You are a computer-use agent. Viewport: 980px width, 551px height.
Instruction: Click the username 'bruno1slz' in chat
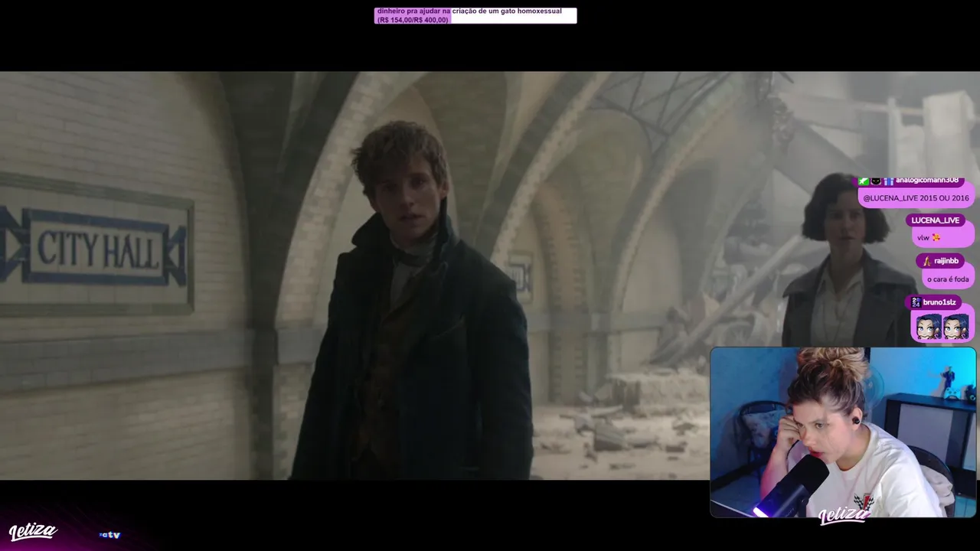pyautogui.click(x=939, y=302)
